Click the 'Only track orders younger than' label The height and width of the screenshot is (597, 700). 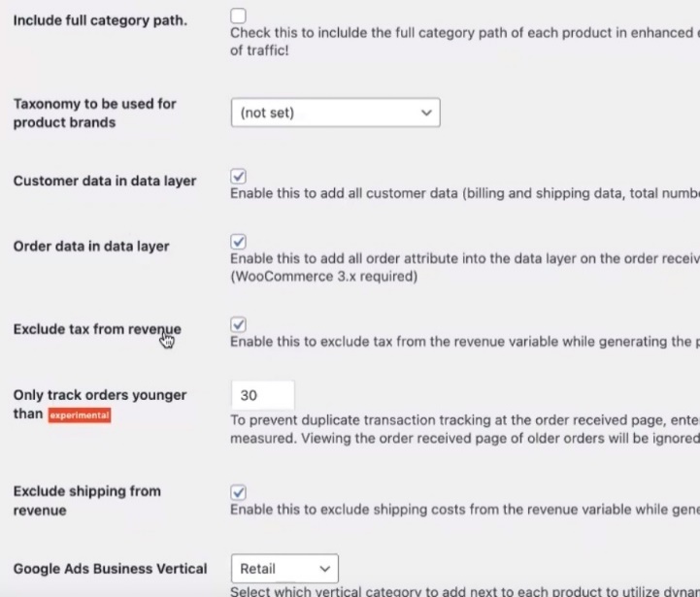click(99, 395)
